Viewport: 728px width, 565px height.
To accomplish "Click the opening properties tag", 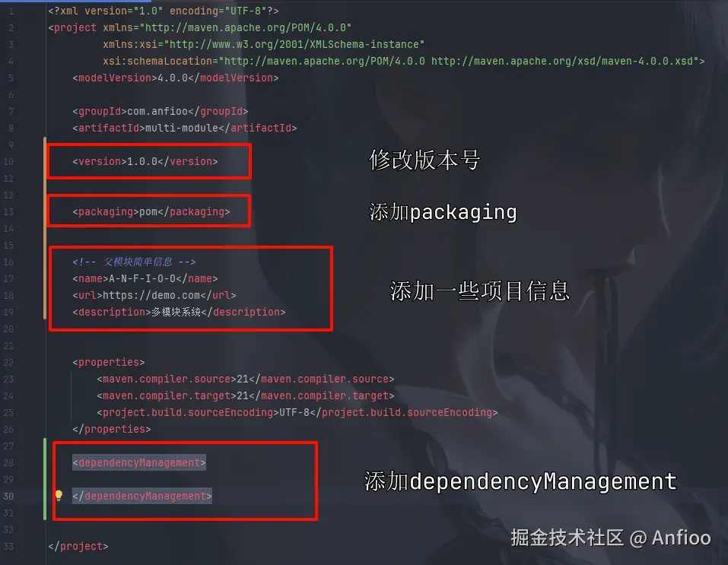I will [x=109, y=362].
